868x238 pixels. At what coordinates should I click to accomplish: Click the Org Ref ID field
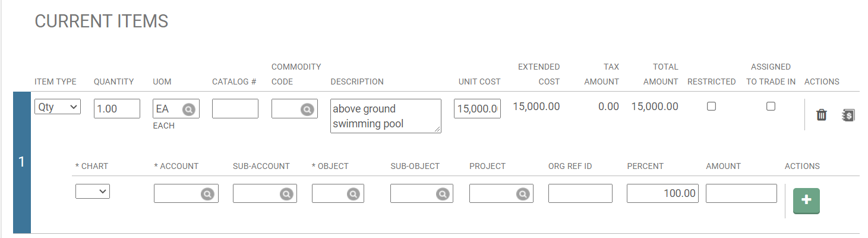(580, 194)
